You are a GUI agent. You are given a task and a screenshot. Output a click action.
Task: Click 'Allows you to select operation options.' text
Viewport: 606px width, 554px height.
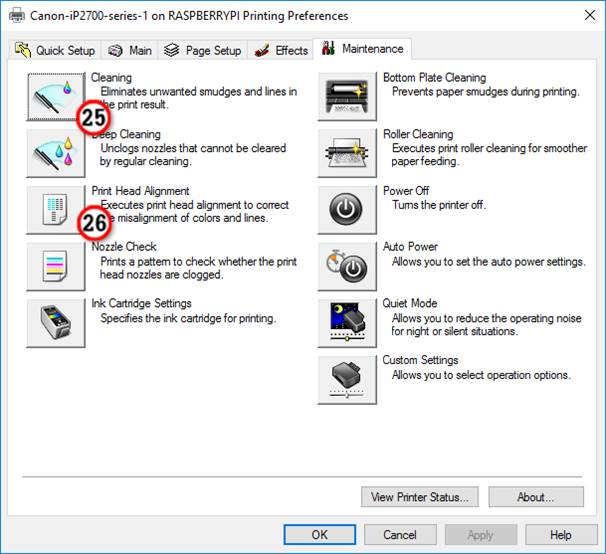(x=481, y=375)
